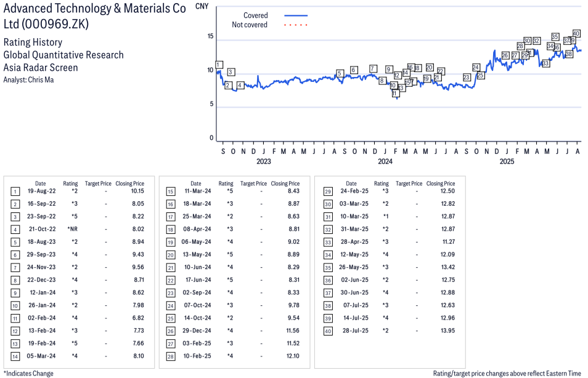Click the closing price 13.95
The height and width of the screenshot is (378, 588).
[448, 331]
